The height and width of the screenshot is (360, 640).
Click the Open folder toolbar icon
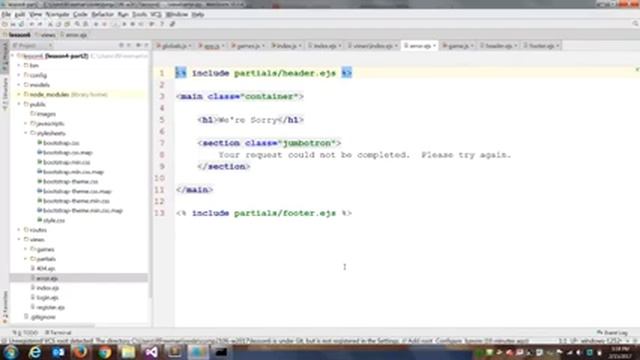pyautogui.click(x=4, y=24)
